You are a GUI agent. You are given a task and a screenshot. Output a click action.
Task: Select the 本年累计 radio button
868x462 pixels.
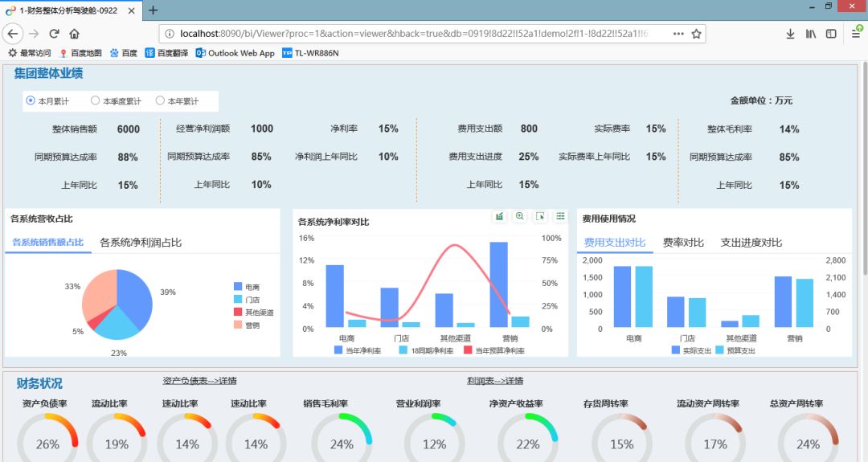[x=160, y=100]
